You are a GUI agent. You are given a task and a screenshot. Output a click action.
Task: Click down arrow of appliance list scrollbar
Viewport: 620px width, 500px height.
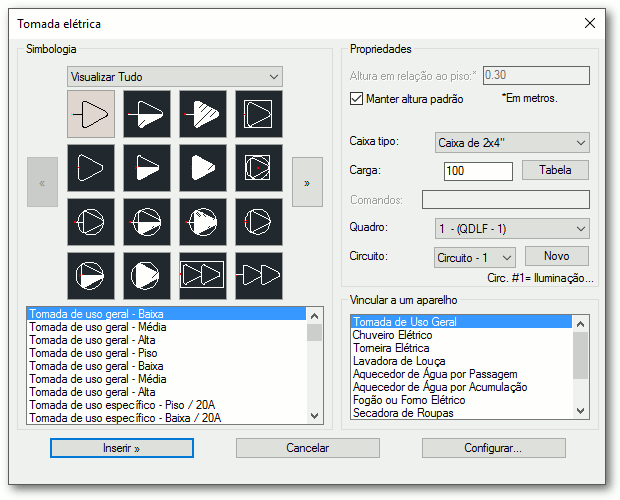[x=580, y=411]
